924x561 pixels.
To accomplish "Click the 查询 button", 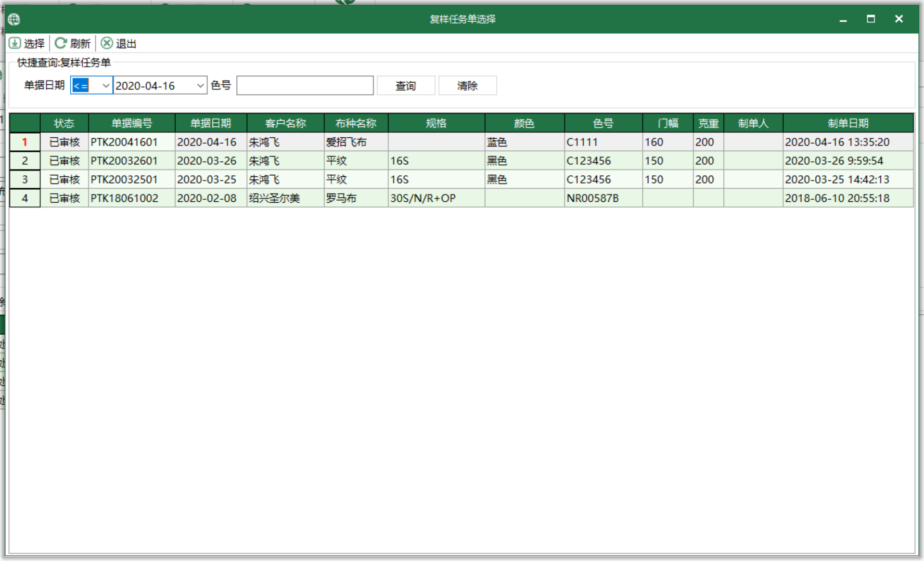I will pyautogui.click(x=406, y=86).
